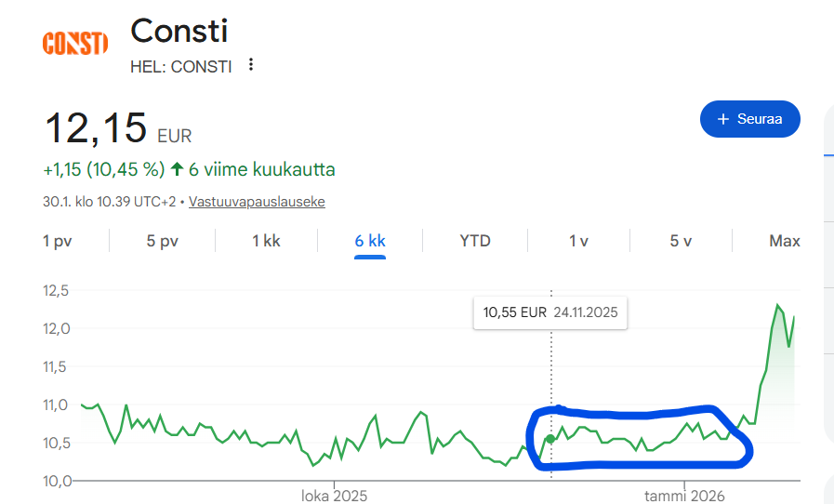834x504 pixels.
Task: Follow the stock with the Seuraa button
Action: click(x=749, y=119)
